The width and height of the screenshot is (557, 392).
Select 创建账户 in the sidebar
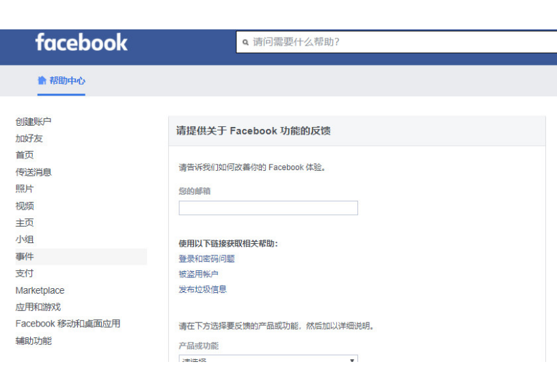(x=33, y=122)
